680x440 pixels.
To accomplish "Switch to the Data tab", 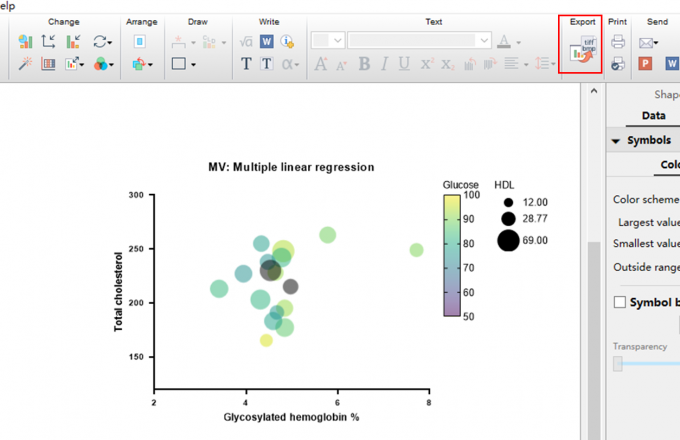I will coord(653,116).
